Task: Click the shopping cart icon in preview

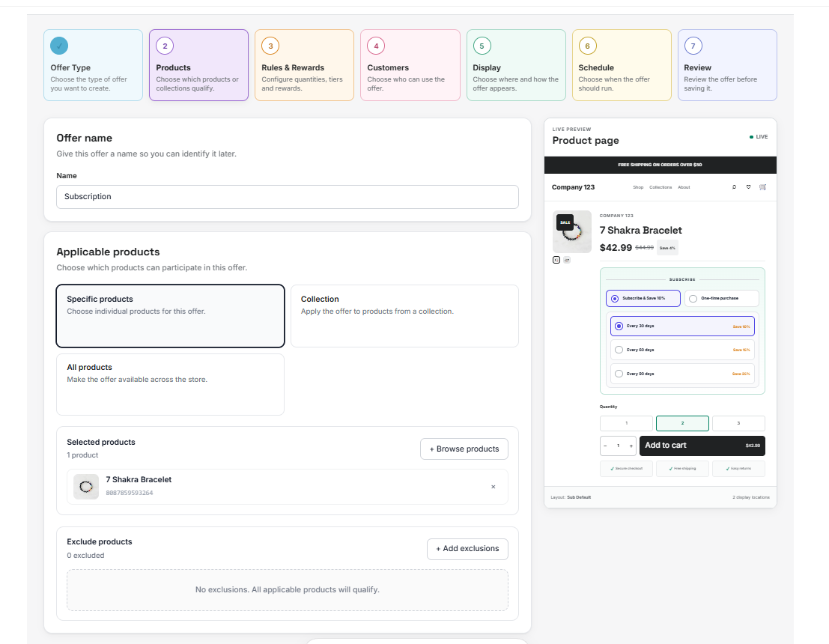Action: pos(762,187)
